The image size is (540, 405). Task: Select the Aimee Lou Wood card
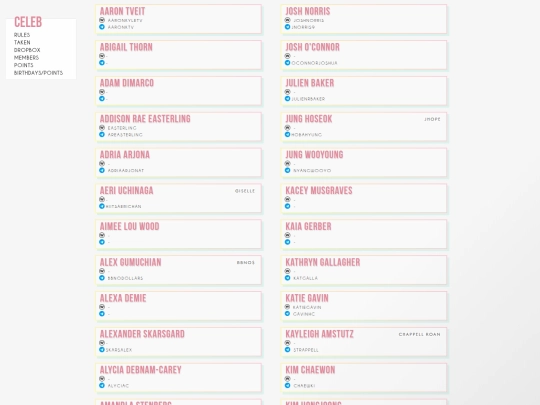pyautogui.click(x=178, y=234)
